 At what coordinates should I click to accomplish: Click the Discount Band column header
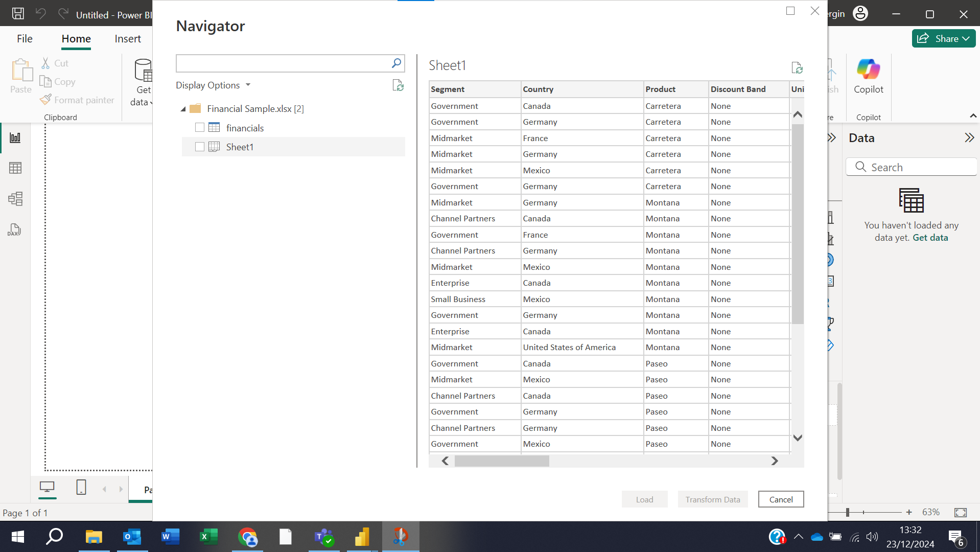click(x=749, y=89)
